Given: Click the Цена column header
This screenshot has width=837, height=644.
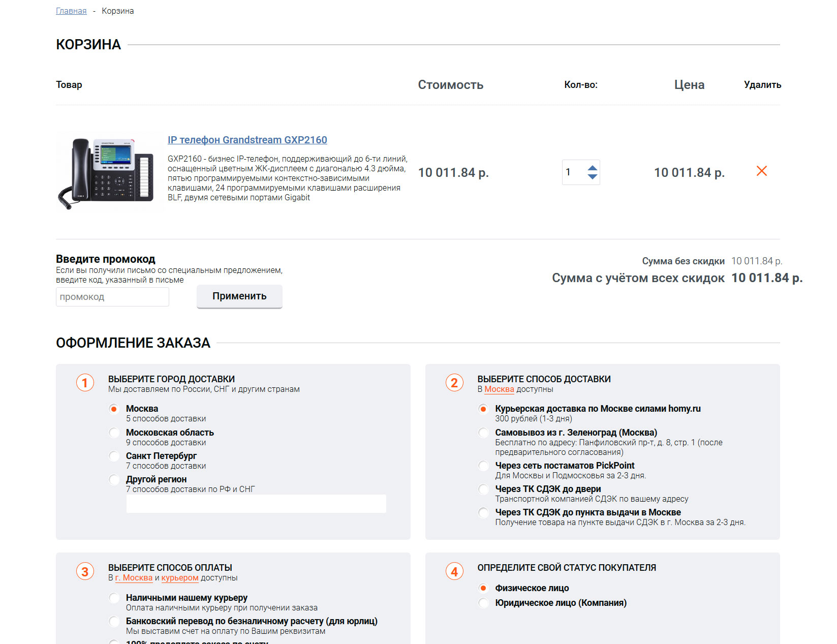Looking at the screenshot, I should (x=689, y=85).
